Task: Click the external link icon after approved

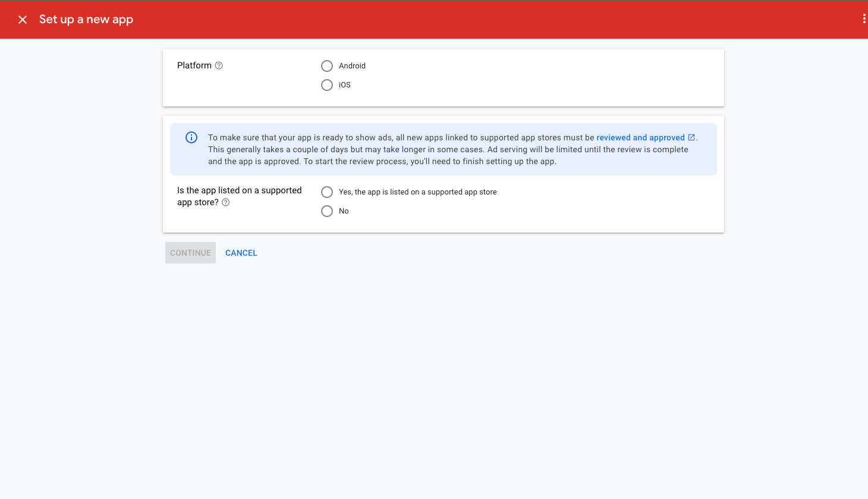Action: (691, 137)
